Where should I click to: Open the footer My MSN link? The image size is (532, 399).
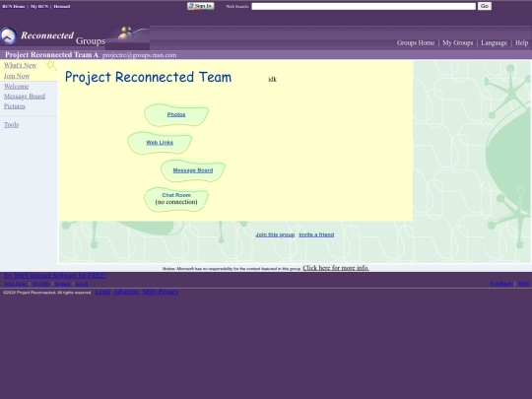click(40, 284)
